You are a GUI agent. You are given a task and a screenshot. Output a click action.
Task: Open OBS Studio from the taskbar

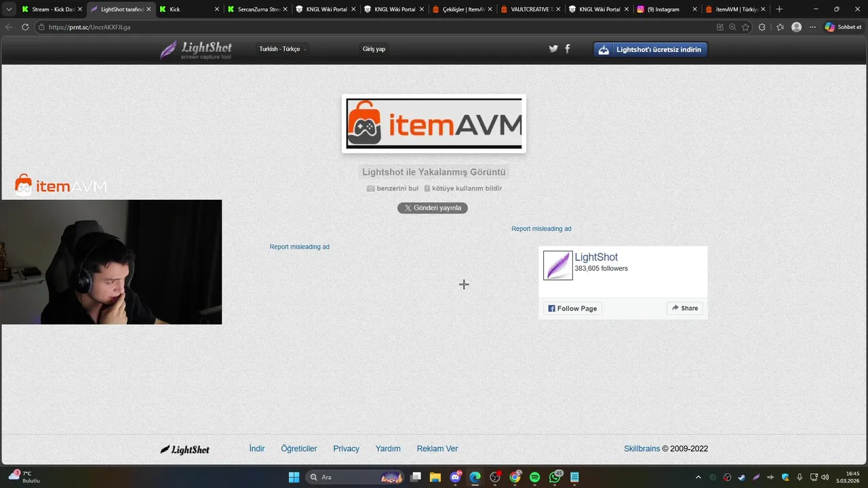(x=495, y=477)
